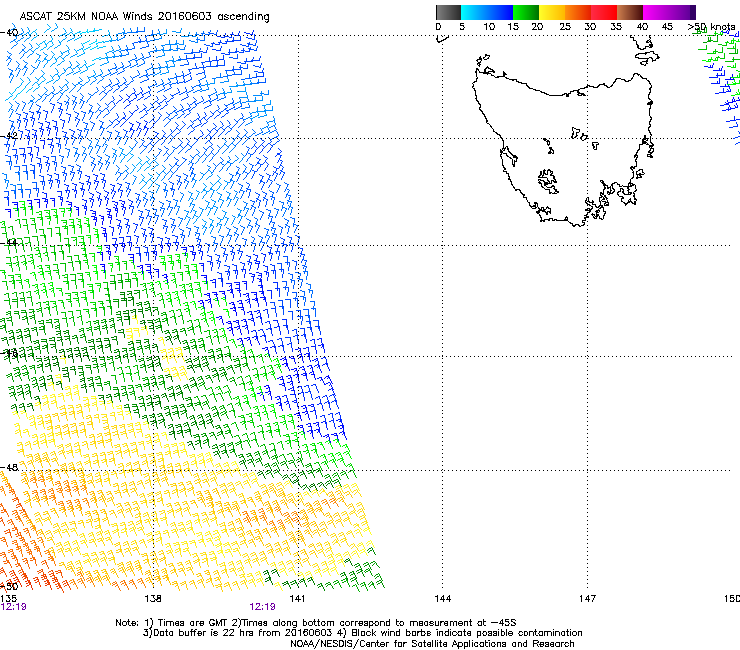Click the title 'ASCAT 25KM NOAA Winds 20160603 ascending'

[144, 17]
